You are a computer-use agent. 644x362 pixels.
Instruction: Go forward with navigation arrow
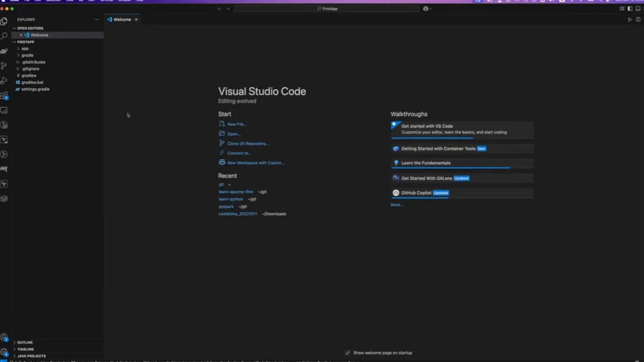[x=228, y=9]
